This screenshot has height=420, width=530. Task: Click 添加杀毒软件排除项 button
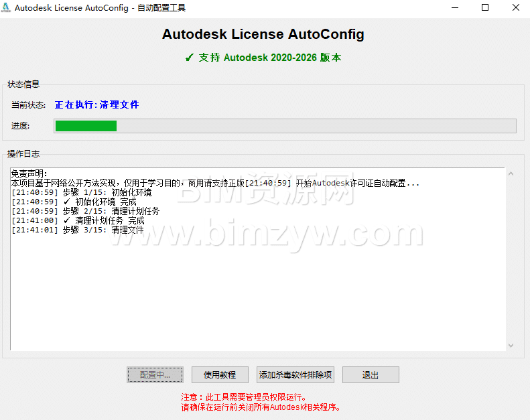click(x=295, y=374)
